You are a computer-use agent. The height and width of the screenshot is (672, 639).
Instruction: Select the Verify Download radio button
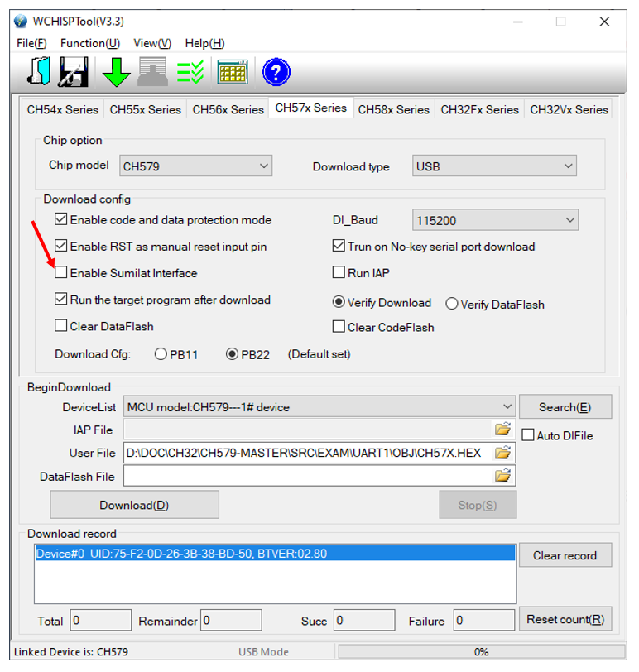point(339,302)
